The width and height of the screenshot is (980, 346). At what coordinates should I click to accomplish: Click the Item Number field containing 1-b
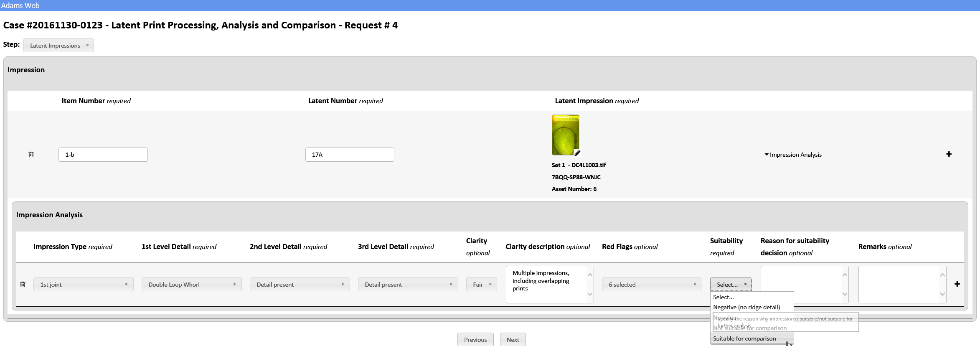103,155
